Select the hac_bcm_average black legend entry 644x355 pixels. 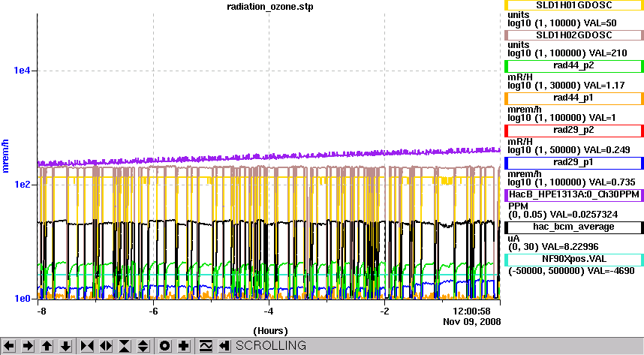coord(573,227)
